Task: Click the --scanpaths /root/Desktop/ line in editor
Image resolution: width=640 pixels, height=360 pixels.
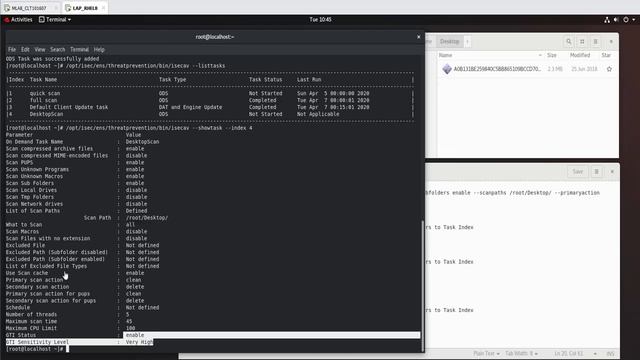Action: pos(513,193)
